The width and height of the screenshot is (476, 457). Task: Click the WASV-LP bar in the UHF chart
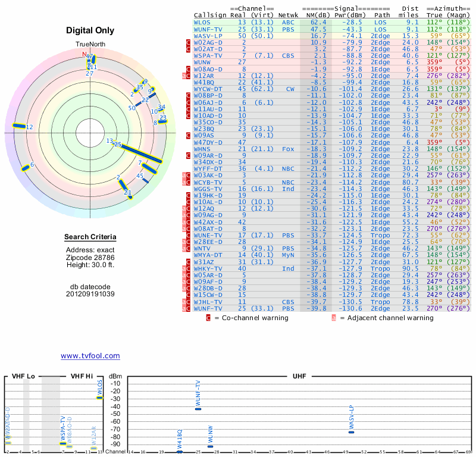(351, 432)
